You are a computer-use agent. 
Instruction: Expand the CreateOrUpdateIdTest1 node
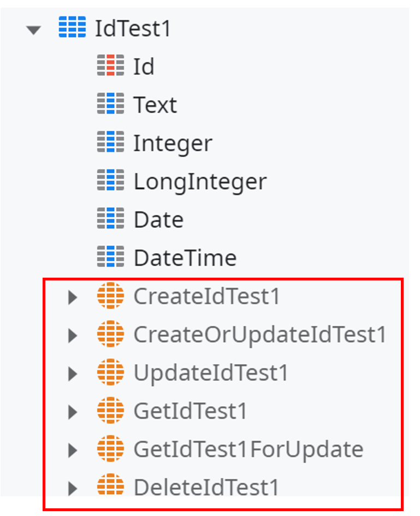(72, 334)
